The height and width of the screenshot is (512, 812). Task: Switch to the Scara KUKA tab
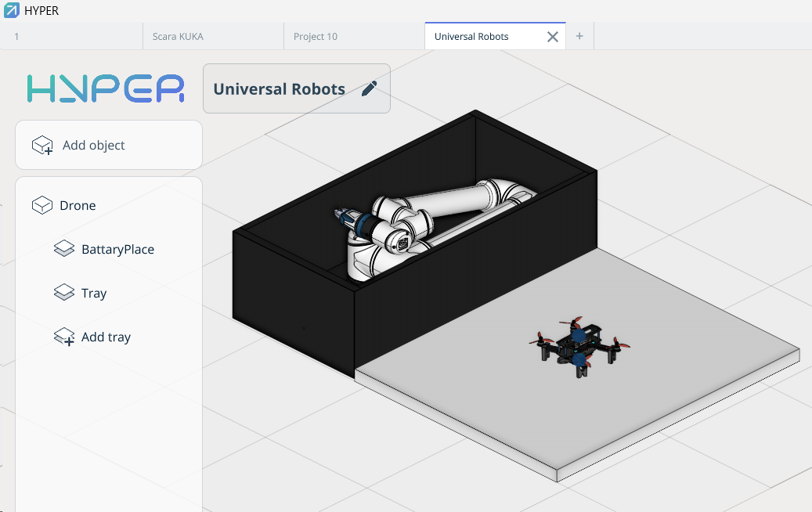click(178, 37)
